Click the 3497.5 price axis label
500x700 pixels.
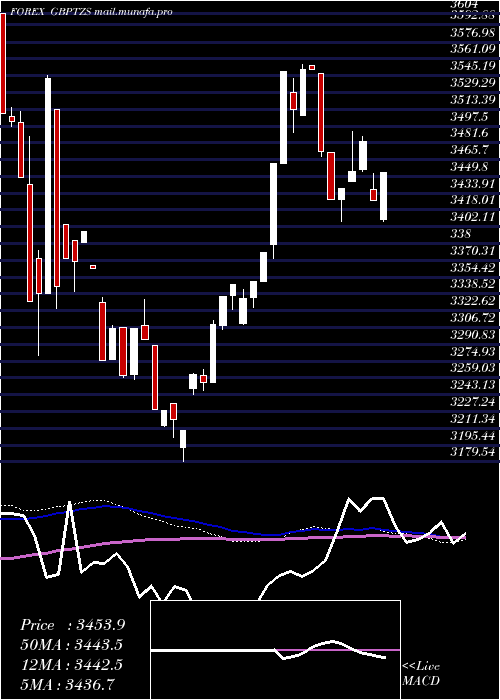coord(469,117)
